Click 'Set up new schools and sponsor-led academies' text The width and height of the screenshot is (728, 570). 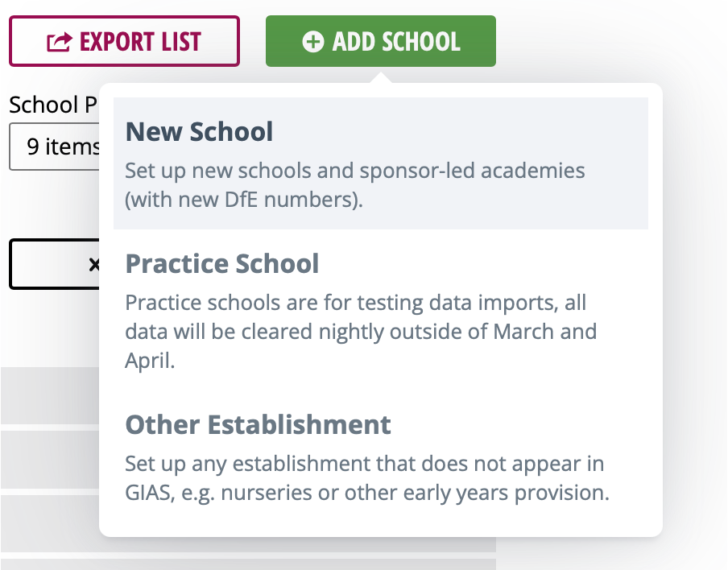coord(354,171)
